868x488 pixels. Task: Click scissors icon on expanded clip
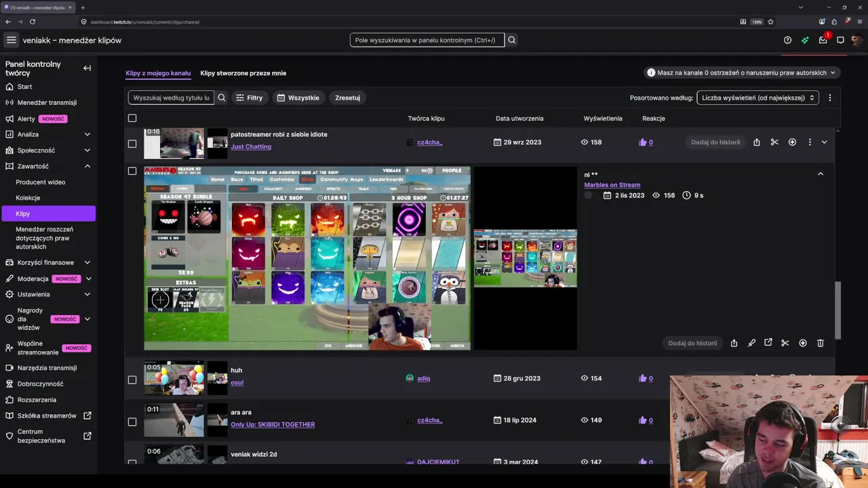(x=785, y=343)
